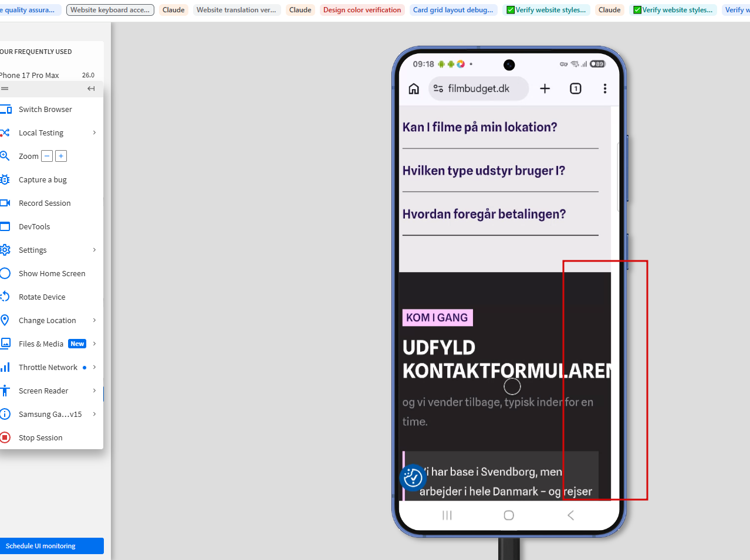This screenshot has width=750, height=560.
Task: Click the zoom out minus button
Action: click(48, 156)
